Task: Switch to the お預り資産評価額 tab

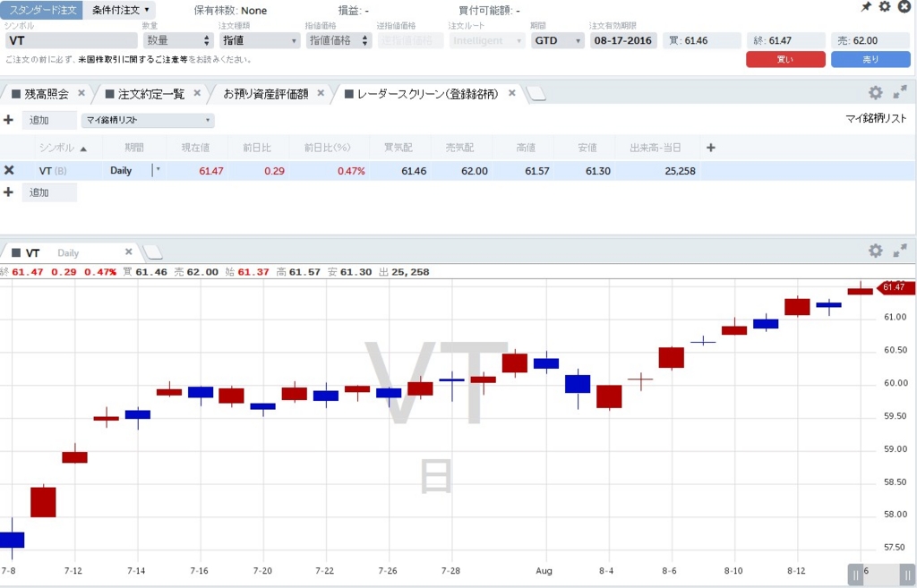Action: point(265,93)
